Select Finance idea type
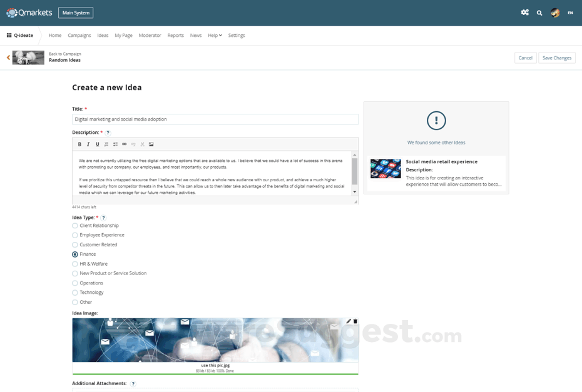 tap(75, 254)
